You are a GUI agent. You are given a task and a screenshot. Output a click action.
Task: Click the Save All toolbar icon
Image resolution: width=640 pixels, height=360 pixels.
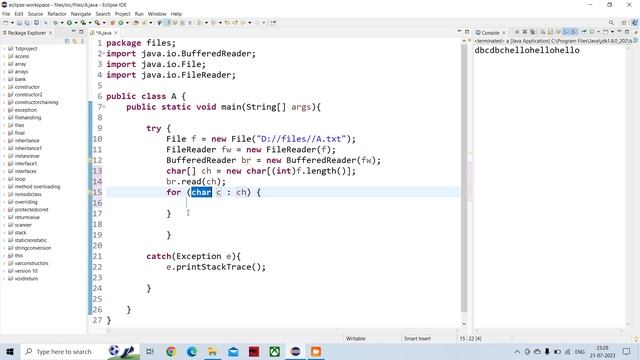(27, 23)
